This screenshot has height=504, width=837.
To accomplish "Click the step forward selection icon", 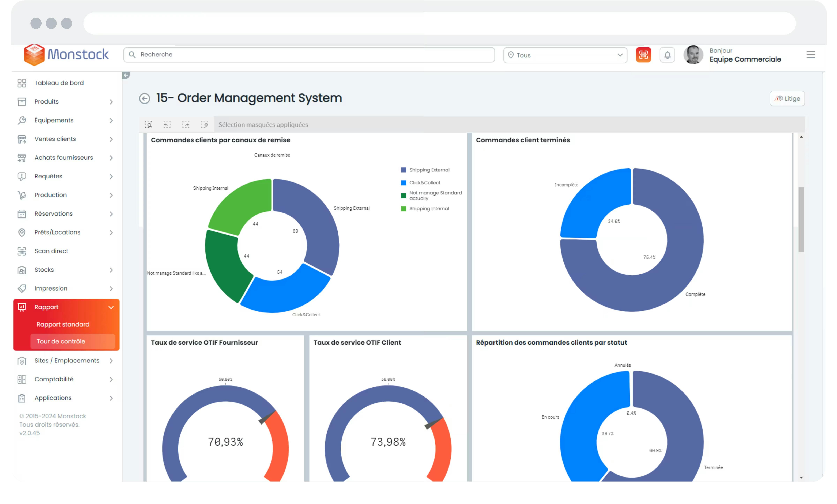I will click(186, 125).
